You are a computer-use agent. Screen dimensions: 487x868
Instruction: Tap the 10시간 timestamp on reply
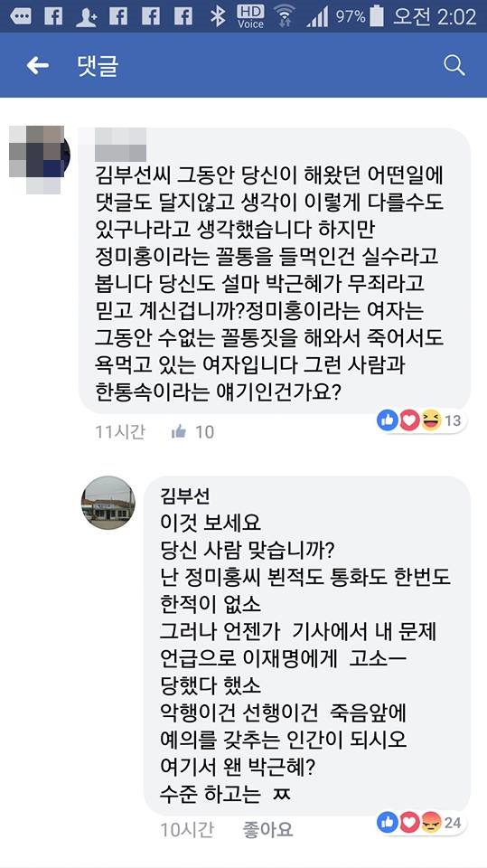[186, 830]
